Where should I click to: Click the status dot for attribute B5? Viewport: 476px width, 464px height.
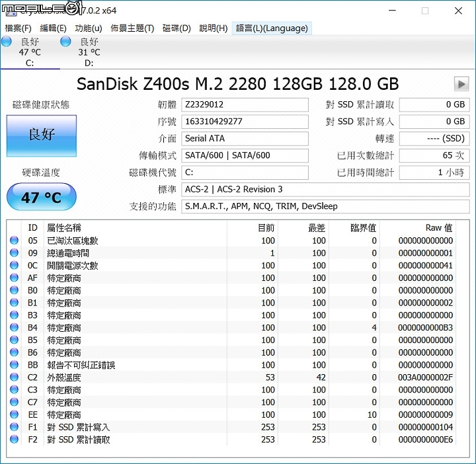[14, 340]
